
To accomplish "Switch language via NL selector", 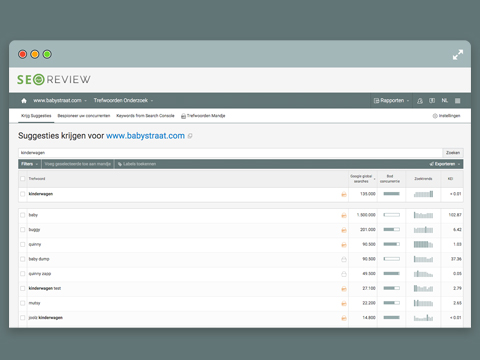I will tap(445, 100).
